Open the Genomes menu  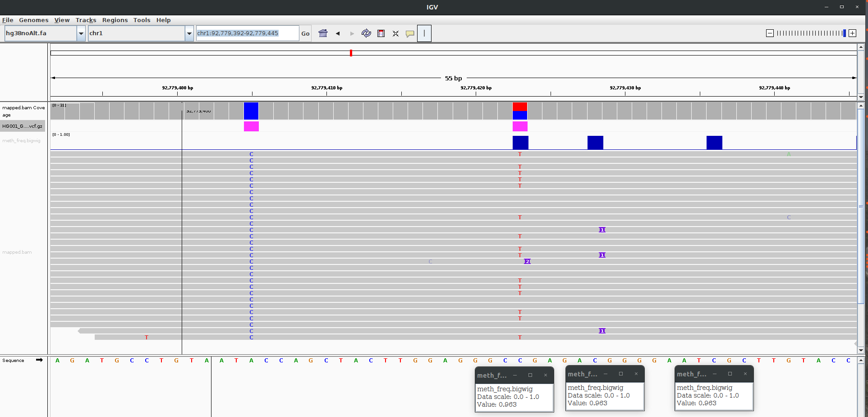click(x=34, y=20)
